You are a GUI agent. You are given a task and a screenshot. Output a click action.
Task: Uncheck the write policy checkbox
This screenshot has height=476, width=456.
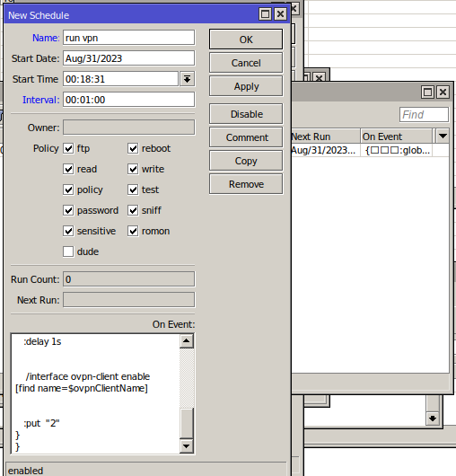[x=133, y=169]
